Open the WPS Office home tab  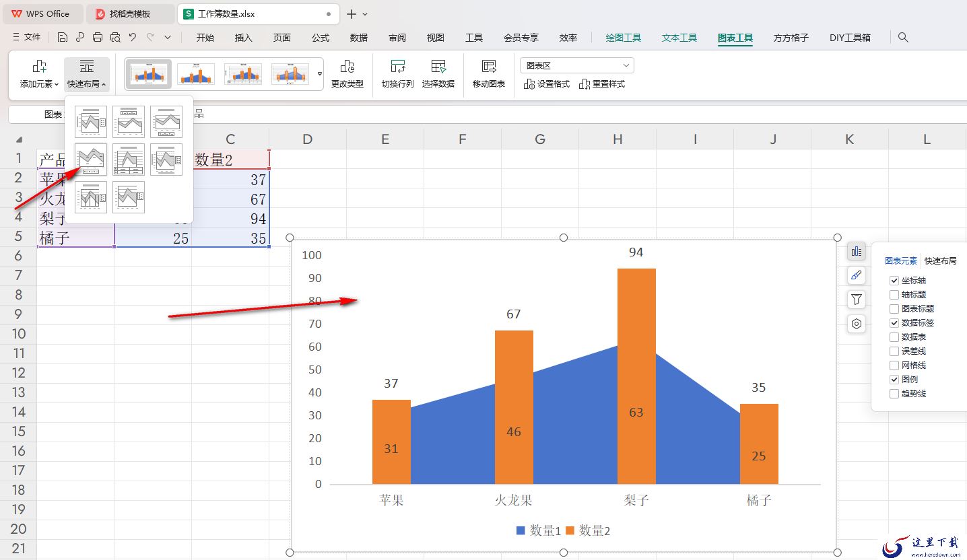[42, 14]
